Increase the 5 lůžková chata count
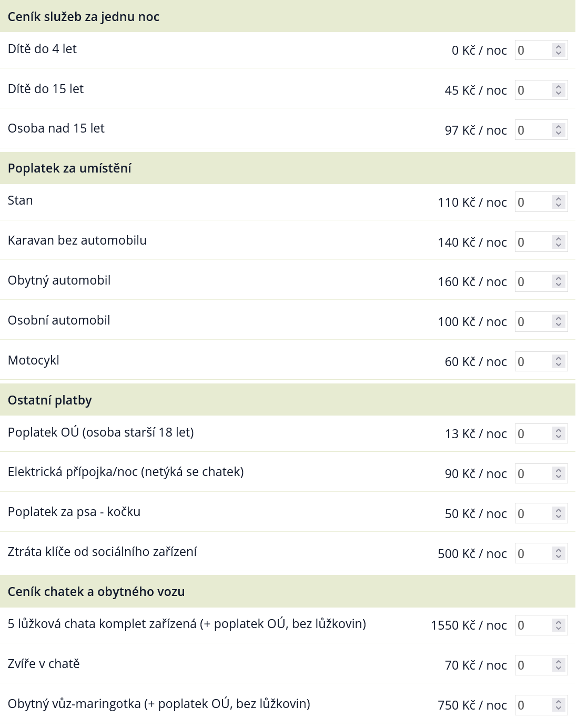 coord(559,622)
